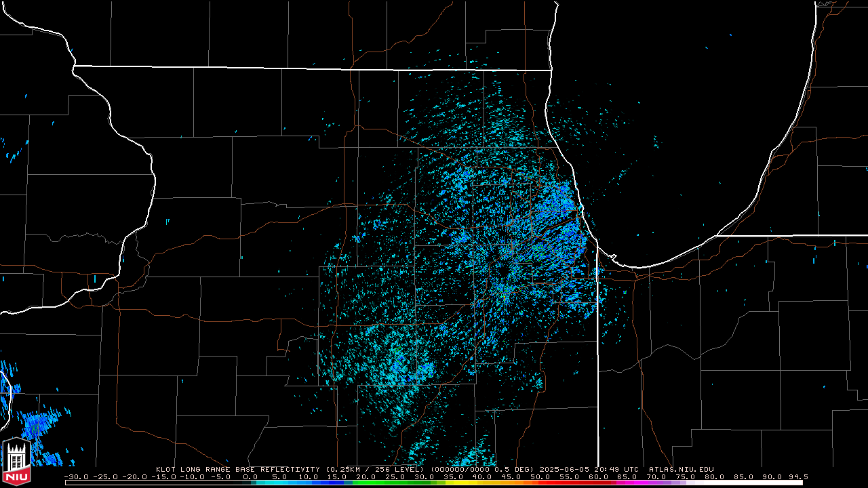This screenshot has width=868, height=488.
Task: Click the 20:49 UTC time stamp
Action: coord(616,469)
